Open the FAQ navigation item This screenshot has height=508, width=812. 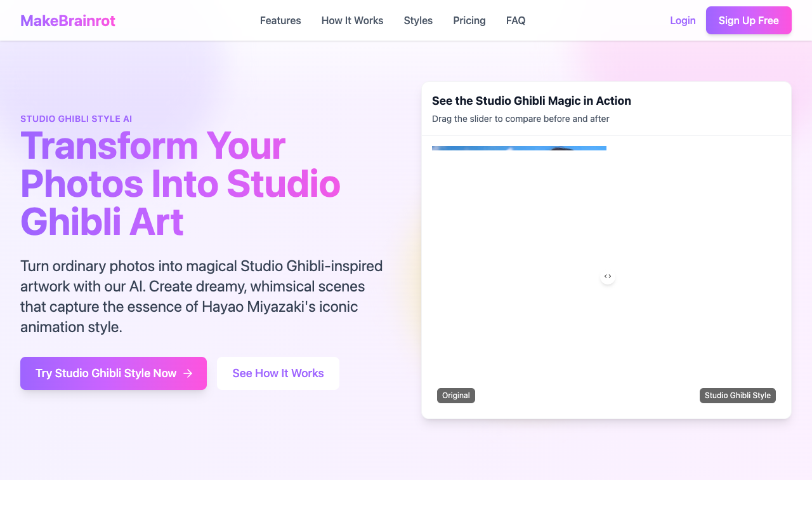click(516, 20)
